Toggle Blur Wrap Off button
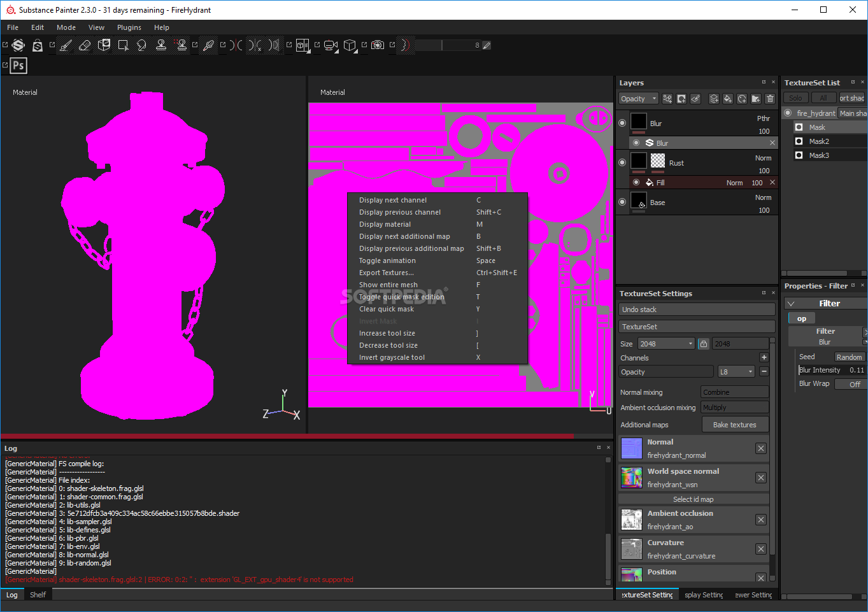The width and height of the screenshot is (868, 612). pyautogui.click(x=850, y=384)
